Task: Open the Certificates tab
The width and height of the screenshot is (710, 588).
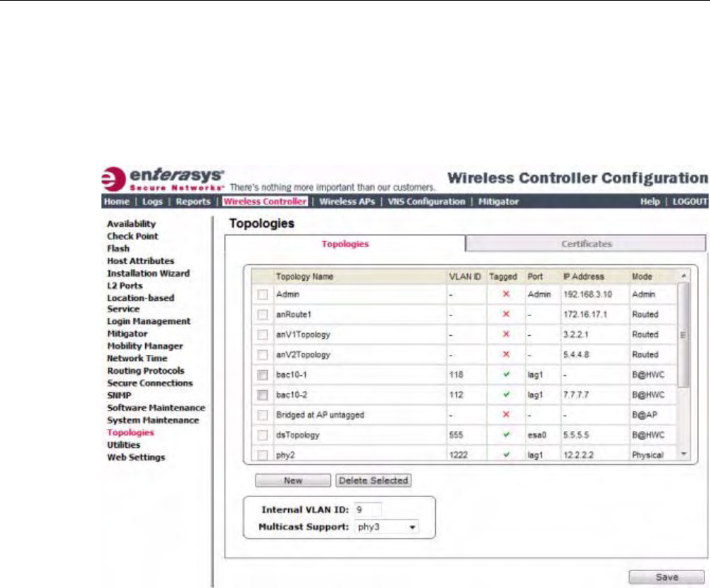Action: click(x=586, y=244)
